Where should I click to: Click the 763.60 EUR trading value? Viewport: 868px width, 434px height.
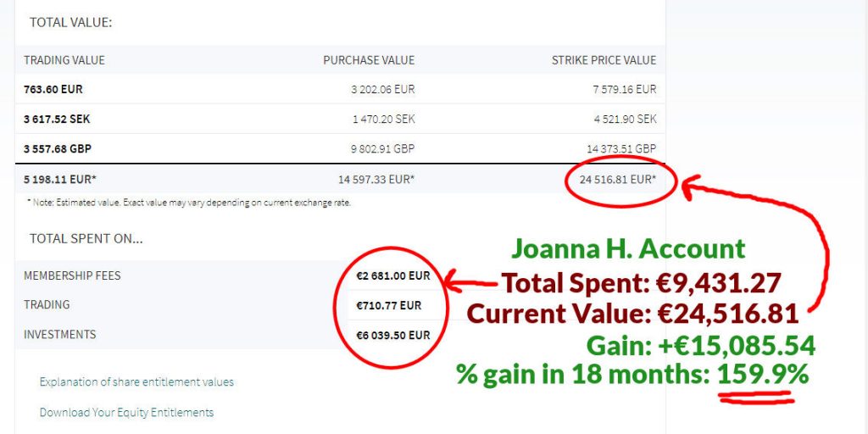(53, 89)
